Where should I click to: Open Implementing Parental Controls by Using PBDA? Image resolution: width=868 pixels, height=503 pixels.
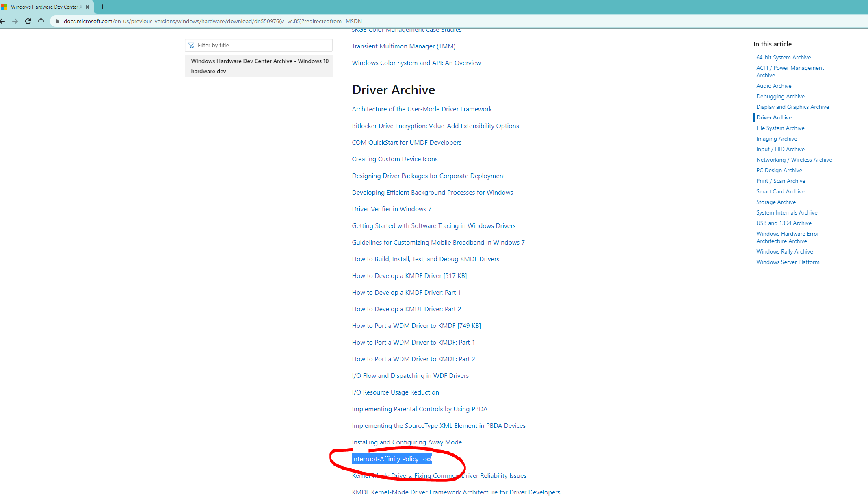click(420, 409)
